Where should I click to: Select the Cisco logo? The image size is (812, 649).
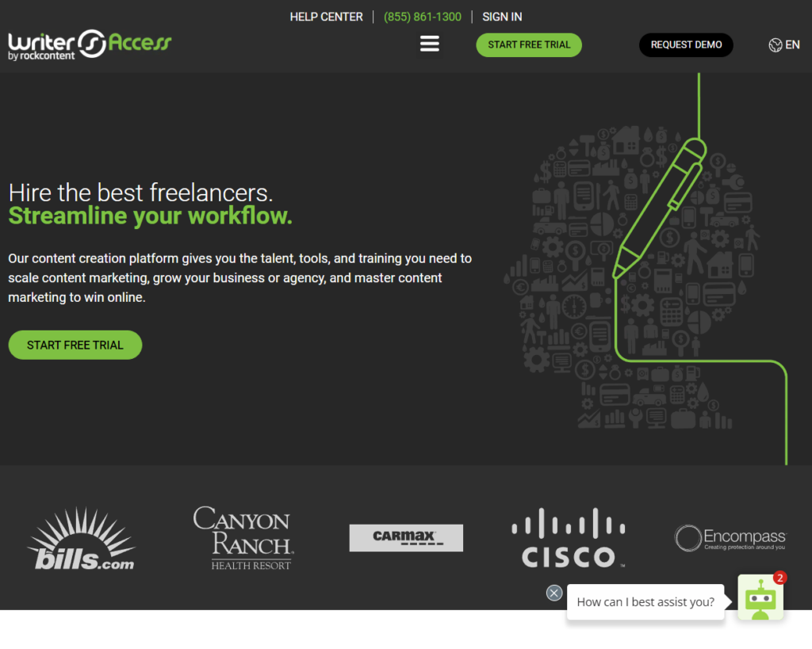pos(568,537)
